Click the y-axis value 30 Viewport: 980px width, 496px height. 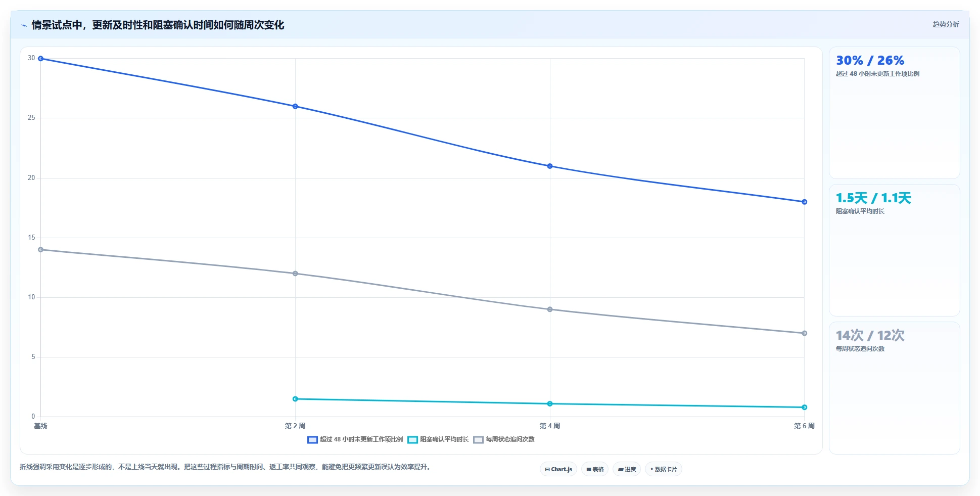click(x=31, y=58)
